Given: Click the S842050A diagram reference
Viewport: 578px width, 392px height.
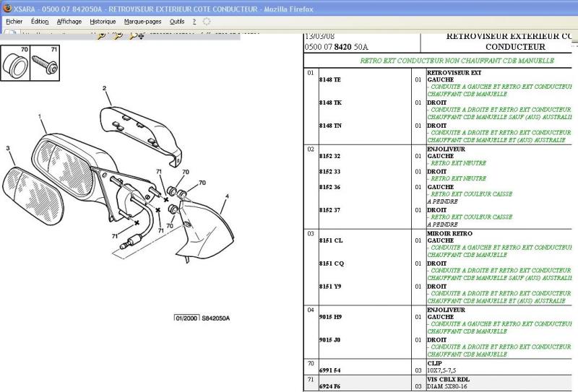Looking at the screenshot, I should [215, 318].
